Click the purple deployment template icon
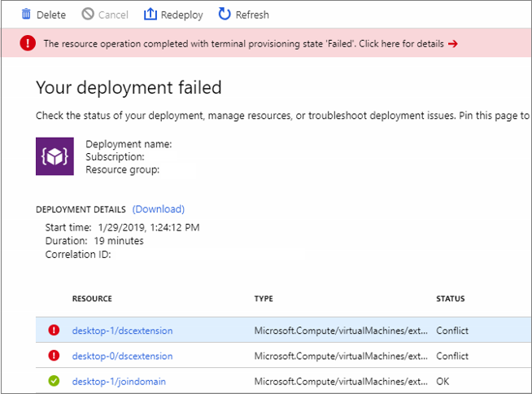Viewport: 532px width, 394px height. tap(55, 156)
